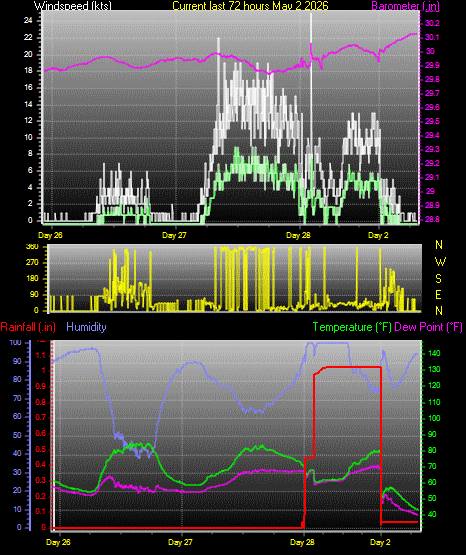Click the Temperature (°F) legend label
This screenshot has width=466, height=555.
pos(352,327)
